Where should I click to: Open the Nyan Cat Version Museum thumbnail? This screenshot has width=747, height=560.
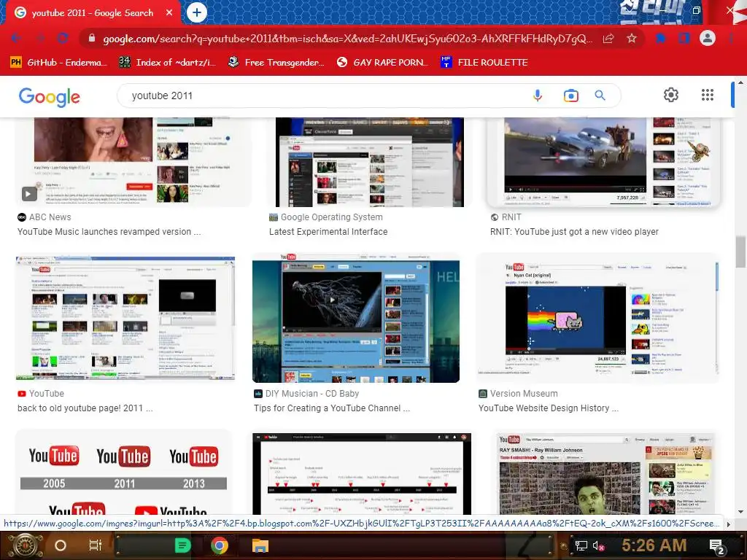pos(598,318)
